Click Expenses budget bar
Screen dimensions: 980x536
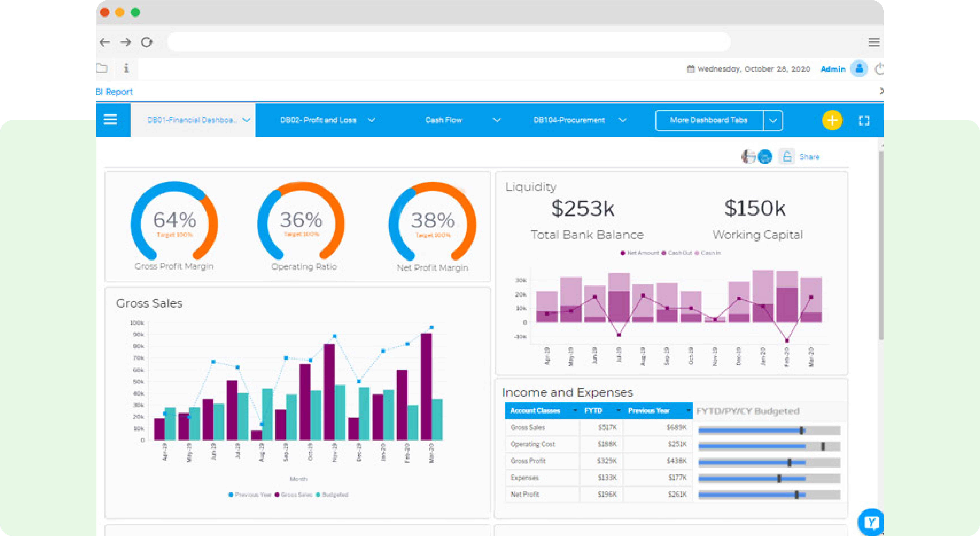[769, 479]
